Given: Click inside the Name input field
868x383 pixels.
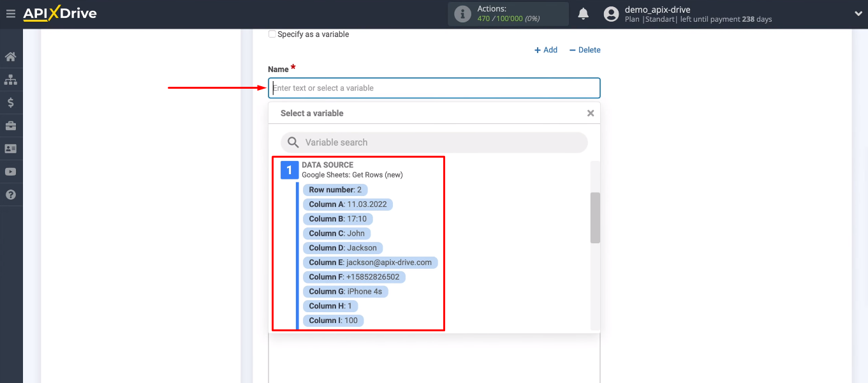Looking at the screenshot, I should coord(434,87).
